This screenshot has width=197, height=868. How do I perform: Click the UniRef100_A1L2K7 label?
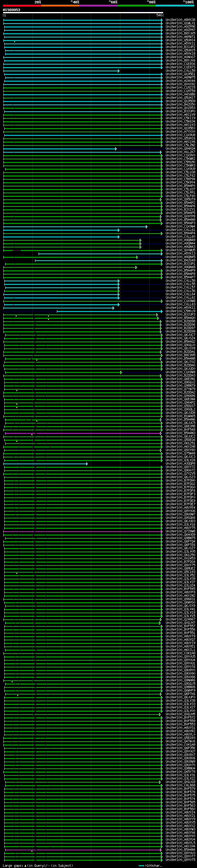pos(180,152)
